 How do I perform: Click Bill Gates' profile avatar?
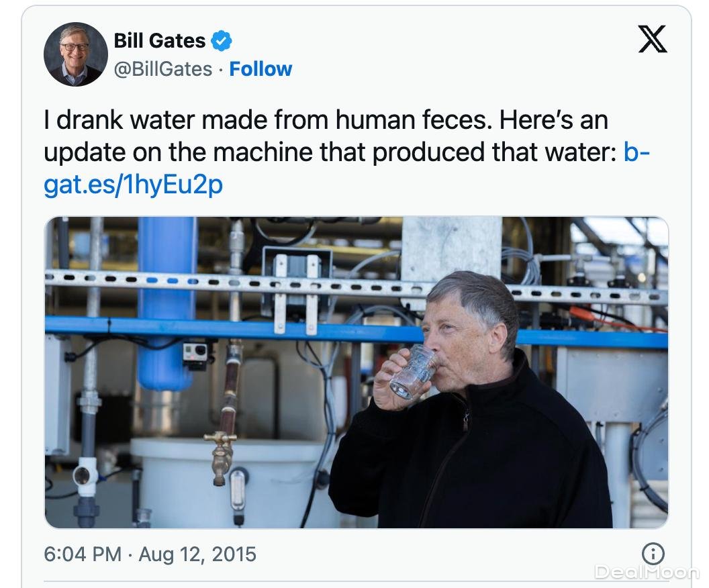(x=76, y=54)
